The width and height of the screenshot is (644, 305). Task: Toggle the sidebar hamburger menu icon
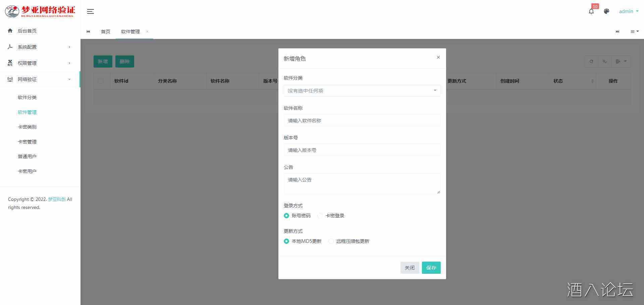90,11
